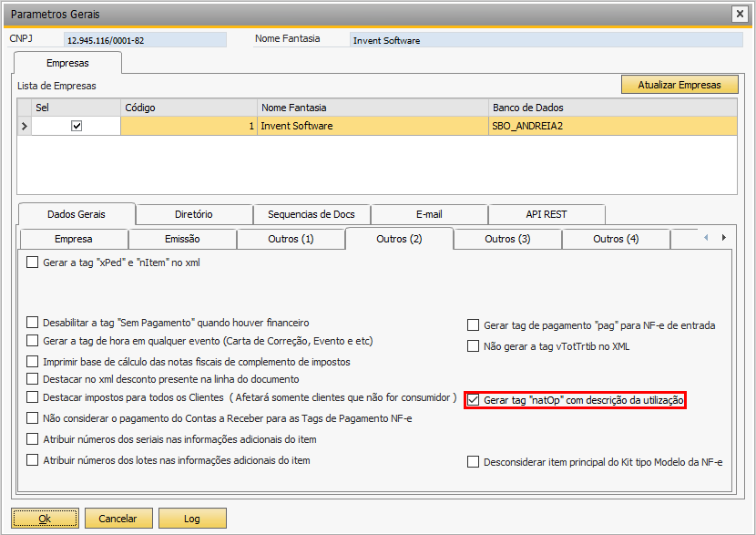This screenshot has height=535, width=756.
Task: Open the Empresas tab
Action: (x=67, y=63)
